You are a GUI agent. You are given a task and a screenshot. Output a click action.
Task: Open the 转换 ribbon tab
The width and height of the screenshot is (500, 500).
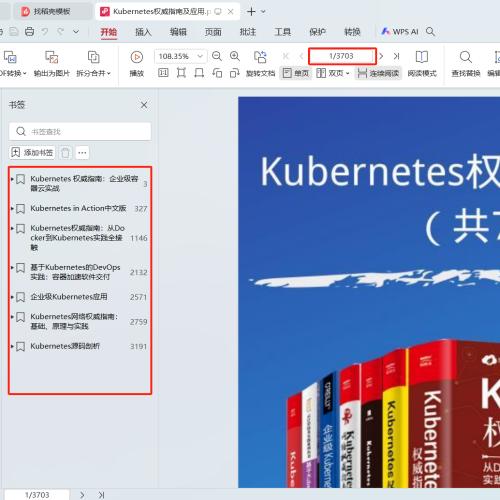pyautogui.click(x=352, y=32)
